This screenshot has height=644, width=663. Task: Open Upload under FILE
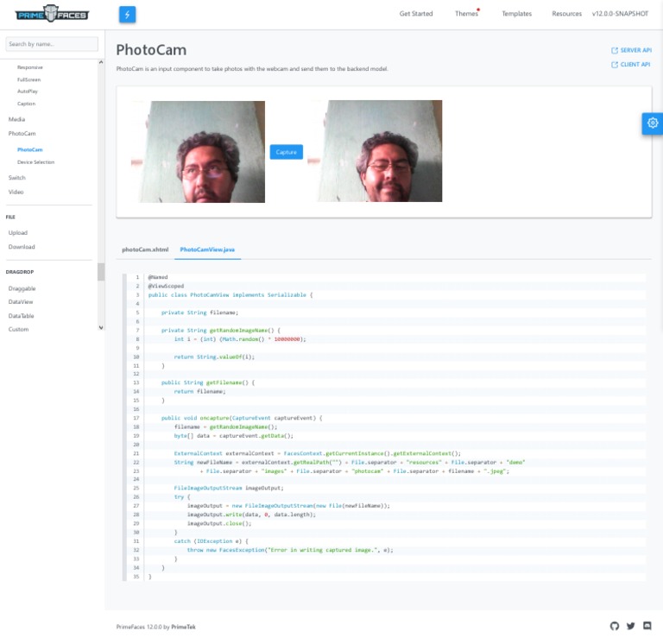coord(18,233)
